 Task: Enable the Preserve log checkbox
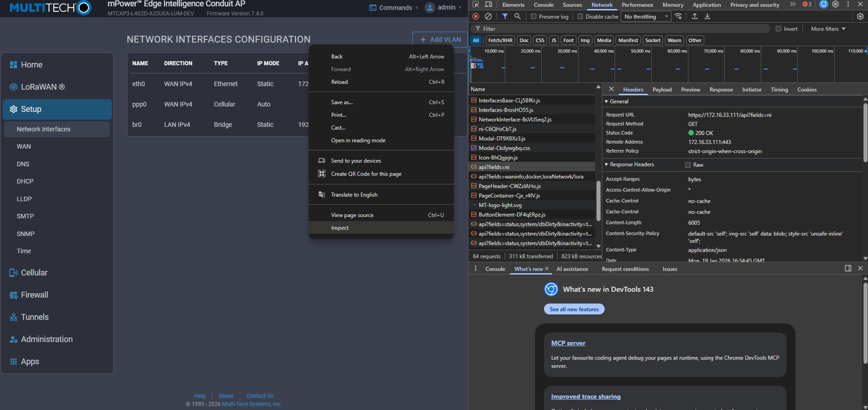pos(534,16)
